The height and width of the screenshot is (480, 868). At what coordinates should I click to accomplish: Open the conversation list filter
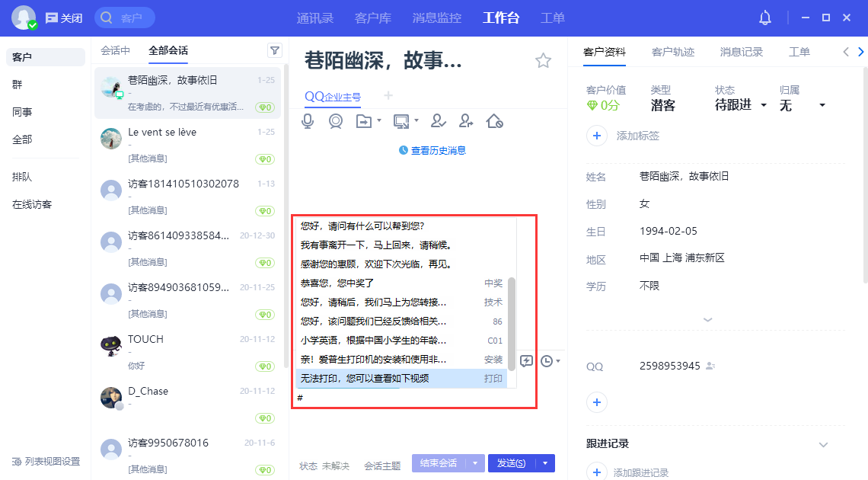click(x=275, y=50)
